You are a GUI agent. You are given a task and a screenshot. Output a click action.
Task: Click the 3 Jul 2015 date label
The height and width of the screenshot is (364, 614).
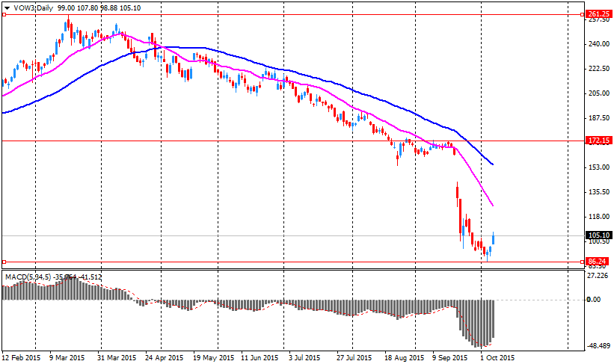304,358
